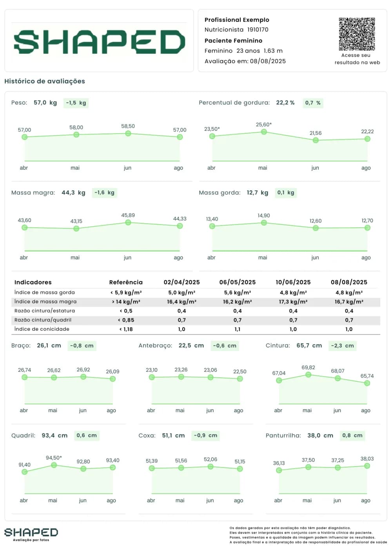392x554 pixels.
Task: Select the 02/04/2025 column header
Action: coord(181,282)
